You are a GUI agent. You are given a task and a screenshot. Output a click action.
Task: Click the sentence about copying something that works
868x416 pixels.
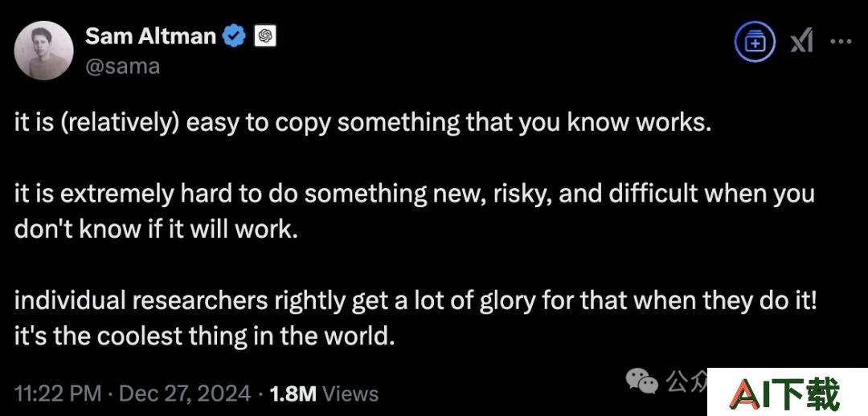point(362,124)
